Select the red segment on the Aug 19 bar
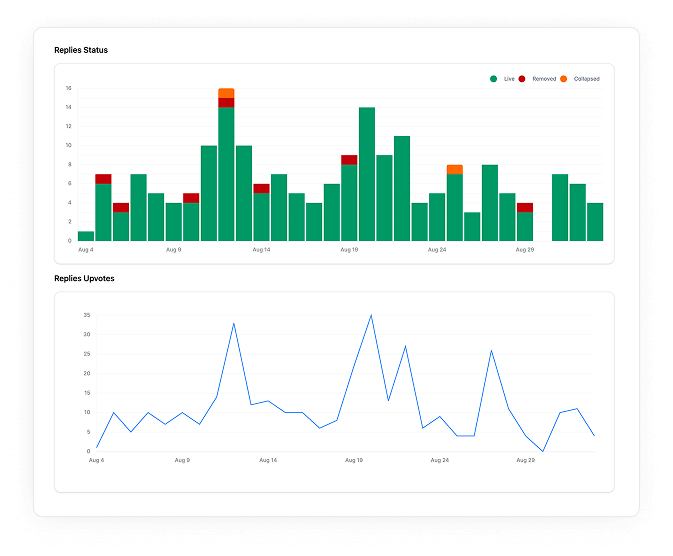The image size is (673, 556). (349, 160)
